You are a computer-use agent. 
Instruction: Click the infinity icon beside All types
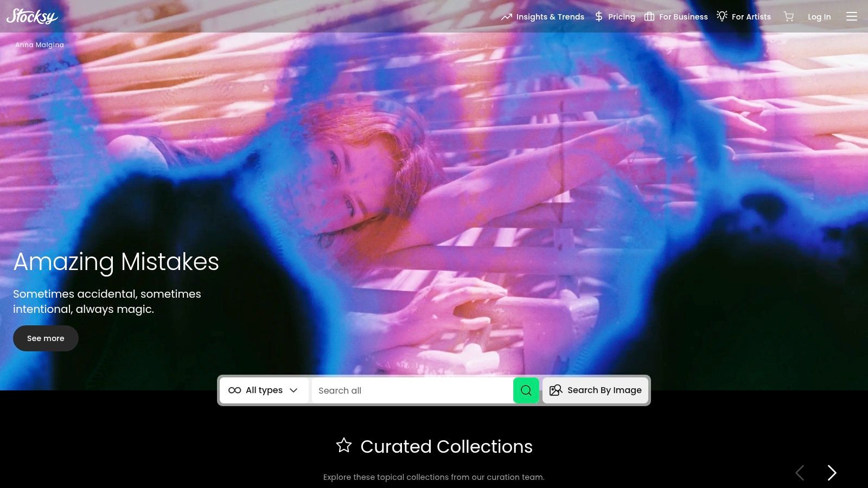[x=235, y=390]
